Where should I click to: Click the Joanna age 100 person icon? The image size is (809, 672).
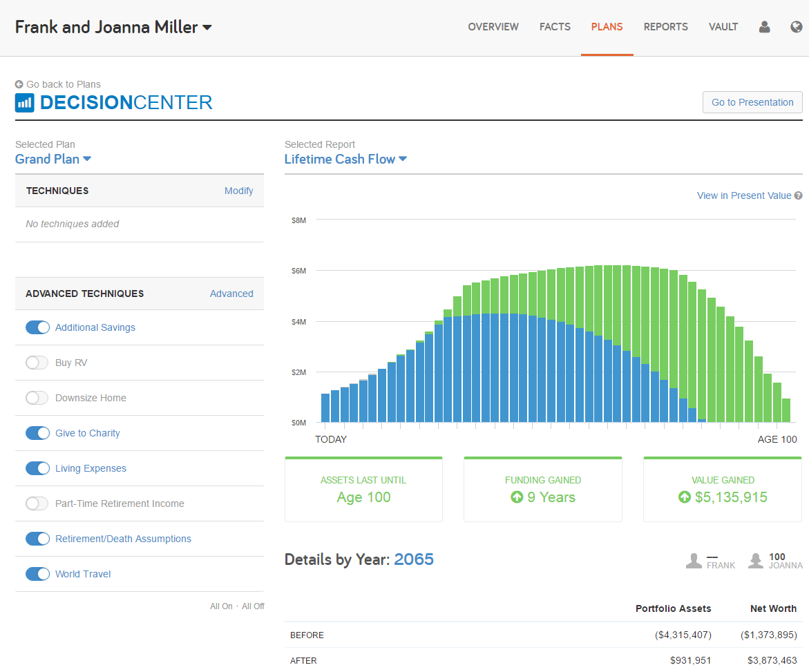(x=756, y=559)
